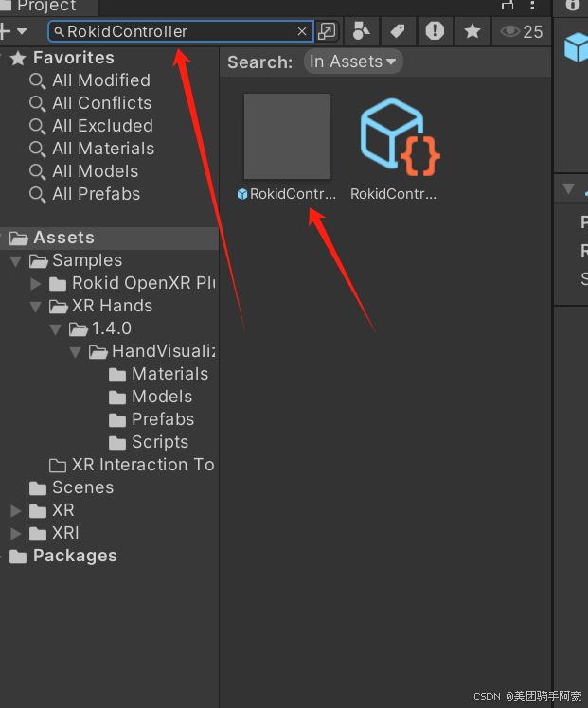Open search in new window icon
This screenshot has height=708, width=588.
327,31
